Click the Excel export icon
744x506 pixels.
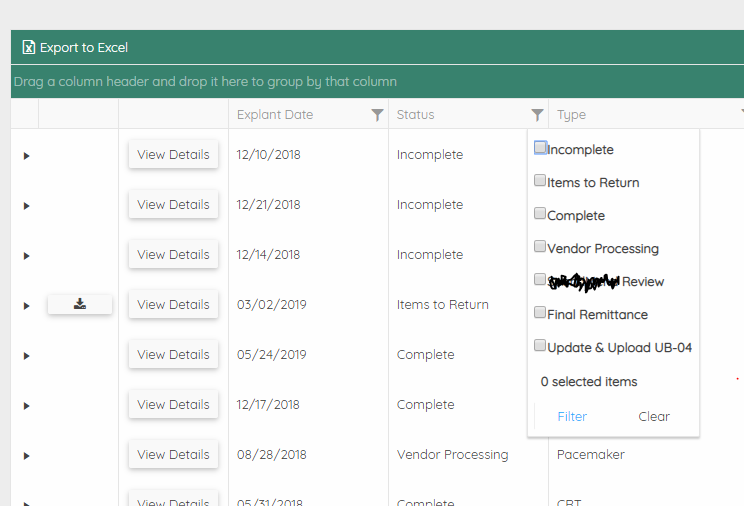[x=29, y=47]
